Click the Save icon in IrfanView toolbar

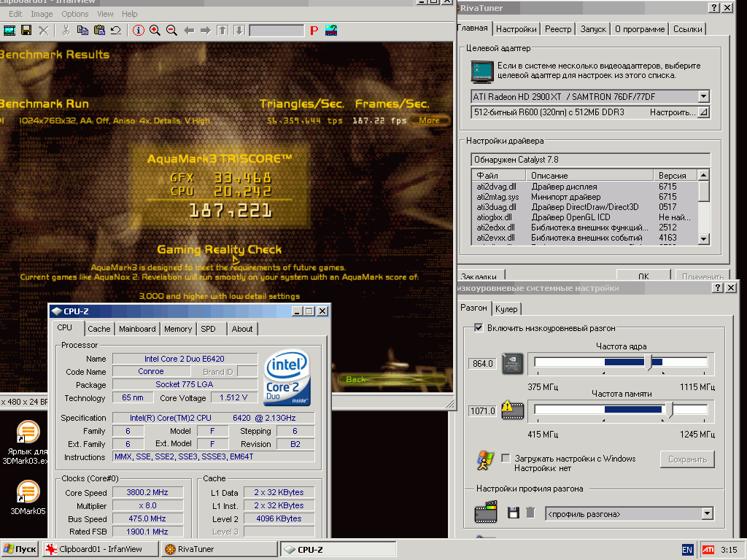[x=26, y=31]
